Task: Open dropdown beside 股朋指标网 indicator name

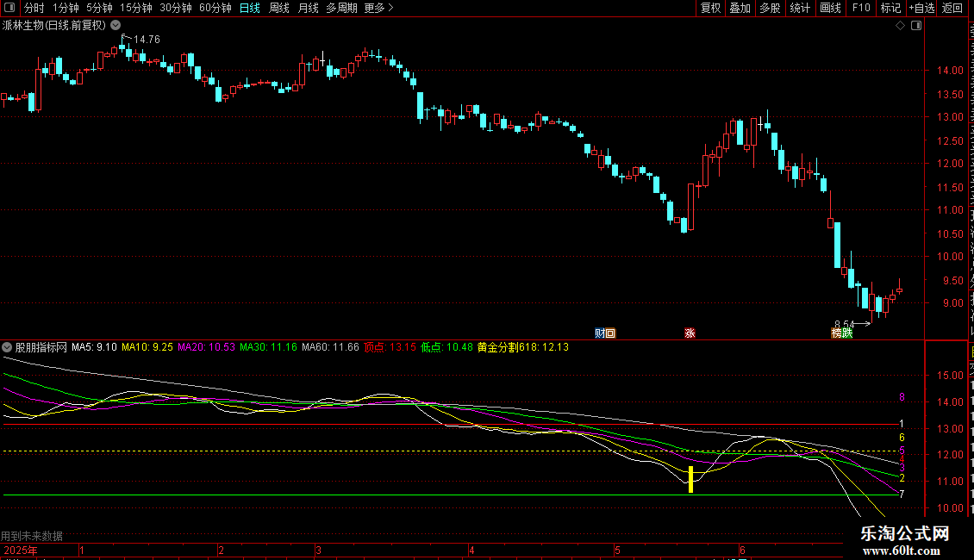Action: coord(7,347)
